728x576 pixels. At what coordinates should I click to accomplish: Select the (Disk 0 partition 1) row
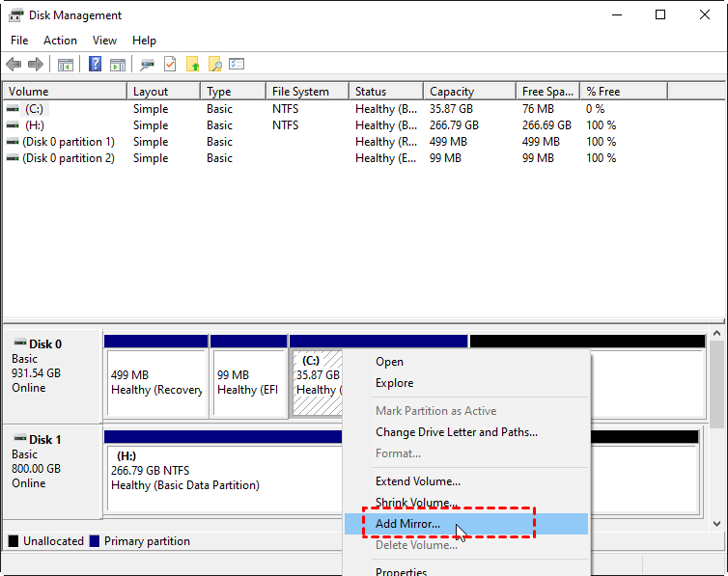(69, 142)
